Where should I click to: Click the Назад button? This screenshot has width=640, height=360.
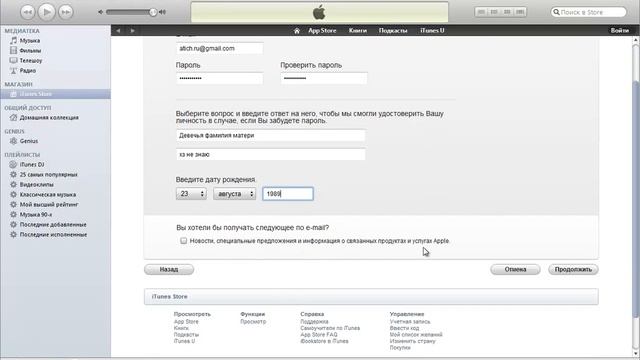[x=169, y=269]
